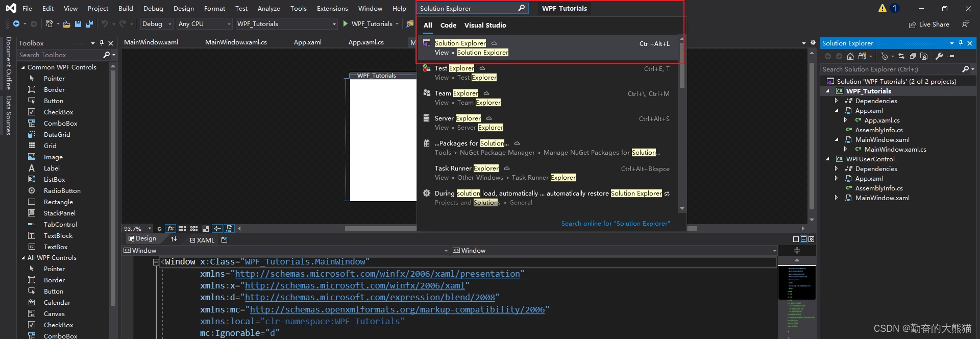The height and width of the screenshot is (339, 980).
Task: Pin the Toolbox panel
Action: [102, 43]
